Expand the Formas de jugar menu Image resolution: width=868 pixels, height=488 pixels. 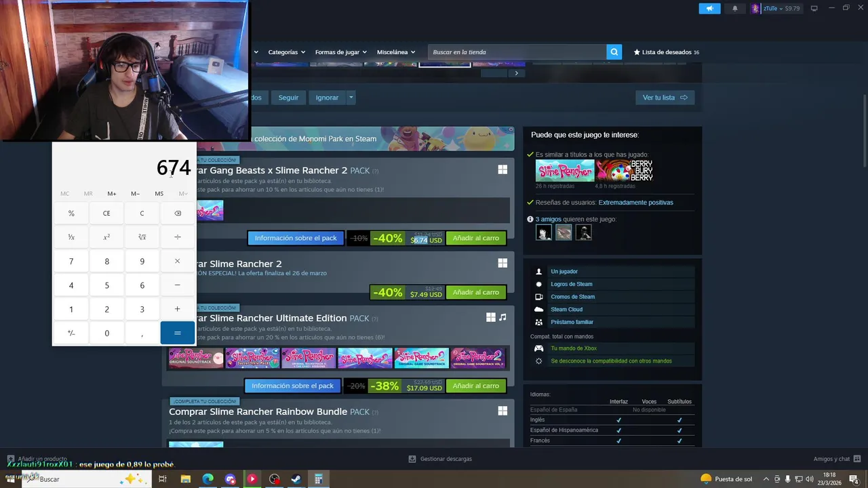[x=340, y=52]
